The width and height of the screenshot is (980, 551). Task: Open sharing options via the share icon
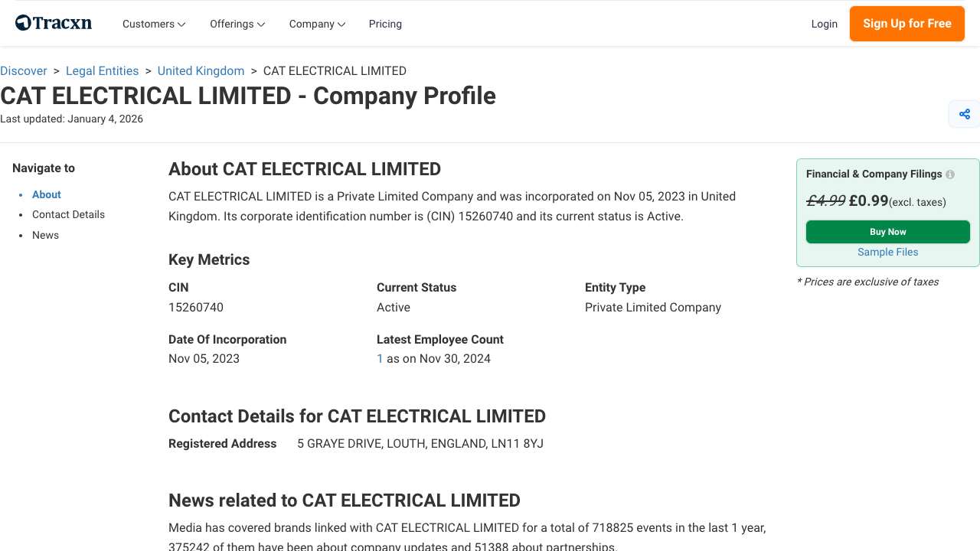[x=964, y=113]
